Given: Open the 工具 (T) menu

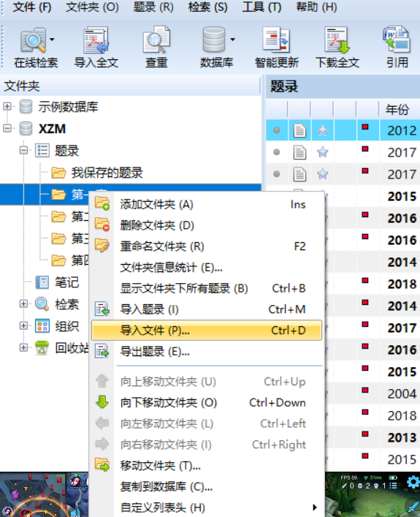Looking at the screenshot, I should (x=262, y=7).
